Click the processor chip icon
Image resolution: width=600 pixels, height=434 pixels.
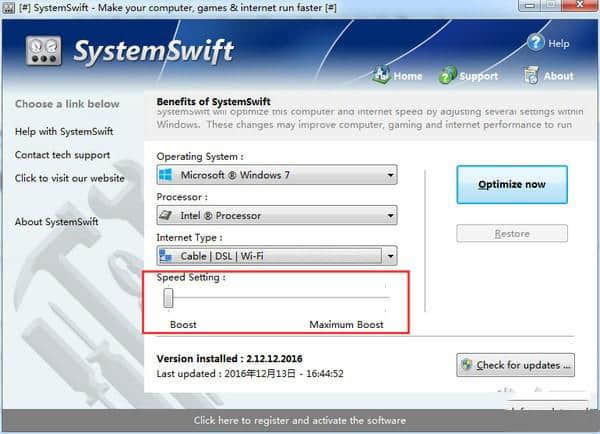(166, 215)
